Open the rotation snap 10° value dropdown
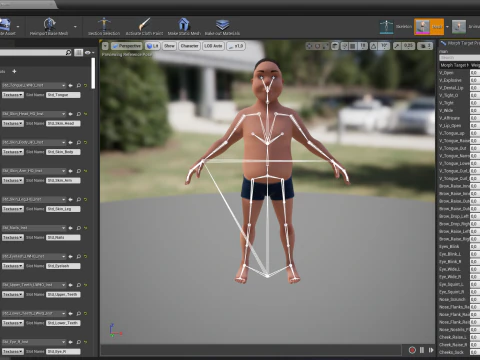 pos(384,46)
